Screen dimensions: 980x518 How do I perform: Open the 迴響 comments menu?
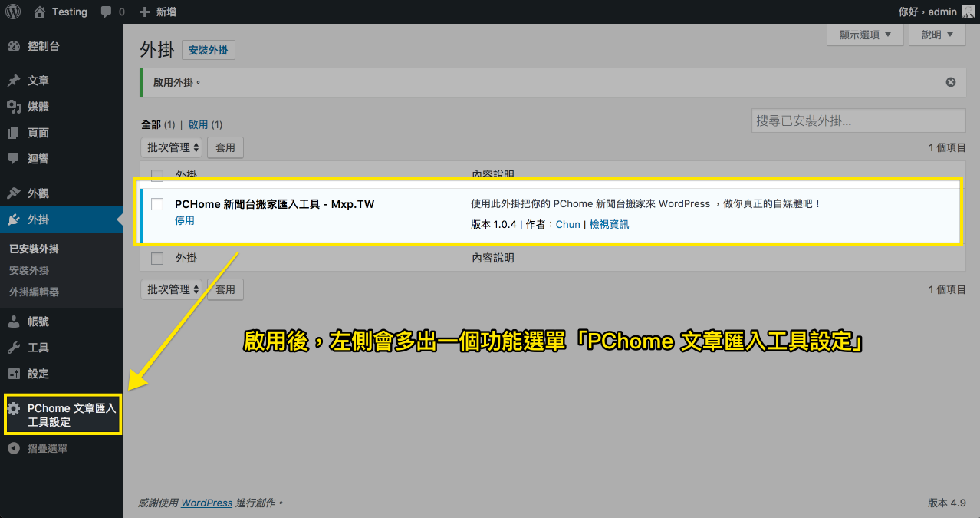[x=38, y=159]
